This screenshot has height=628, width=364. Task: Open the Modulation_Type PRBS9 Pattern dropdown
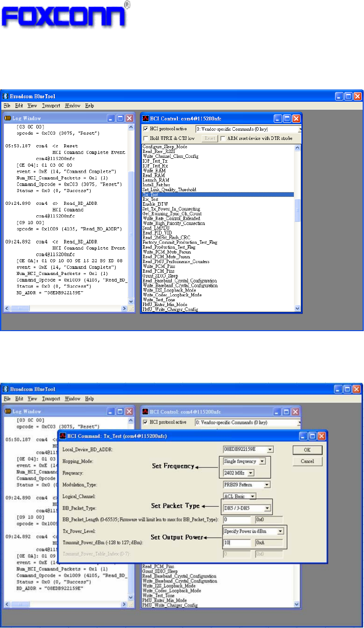(267, 485)
